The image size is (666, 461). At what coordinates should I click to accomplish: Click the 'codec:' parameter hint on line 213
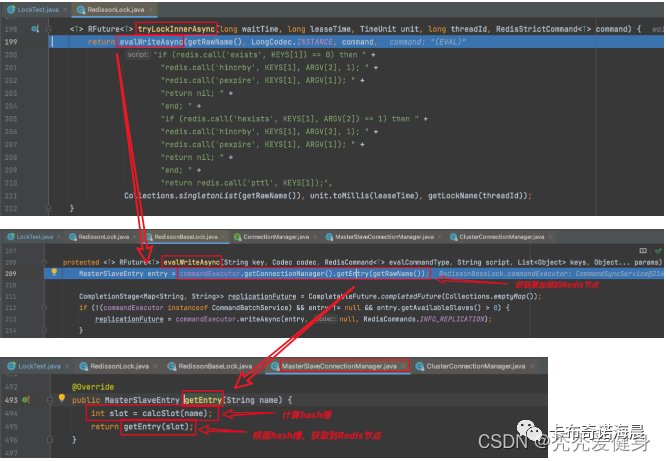point(325,319)
